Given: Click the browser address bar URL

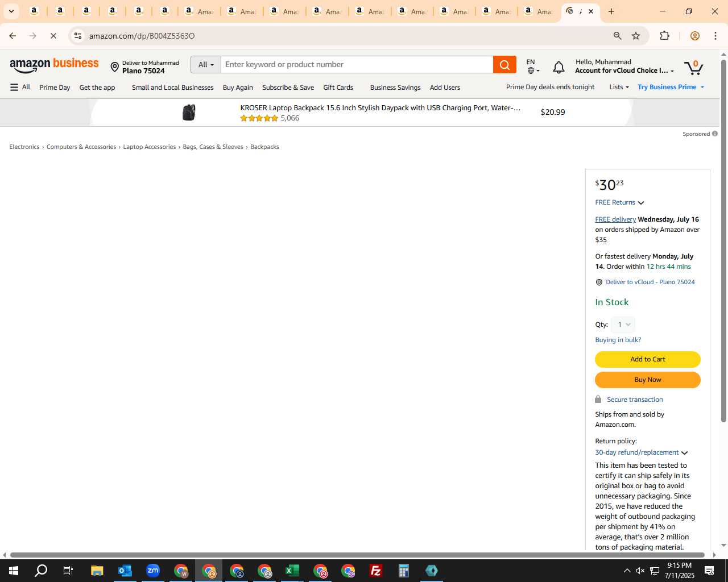Looking at the screenshot, I should [x=142, y=36].
